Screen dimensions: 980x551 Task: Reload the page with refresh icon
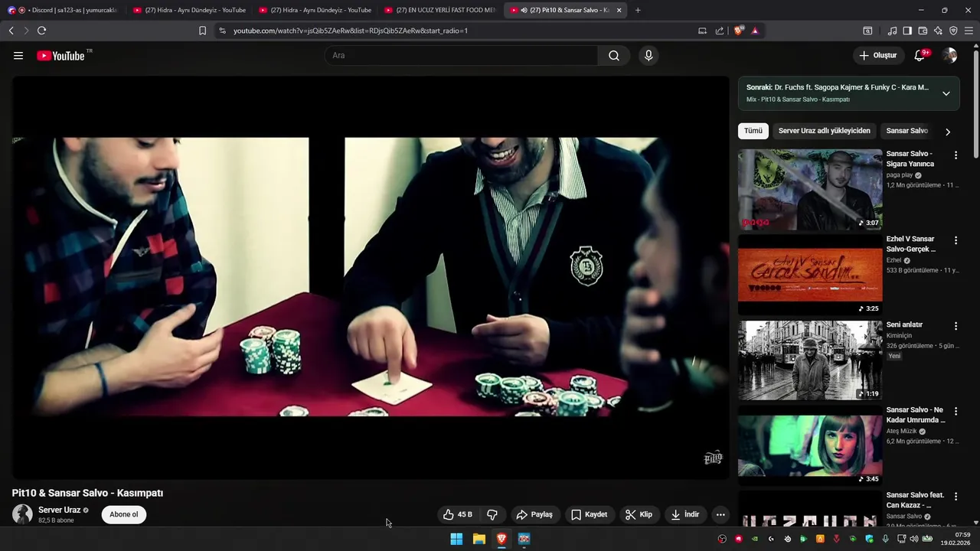click(41, 31)
